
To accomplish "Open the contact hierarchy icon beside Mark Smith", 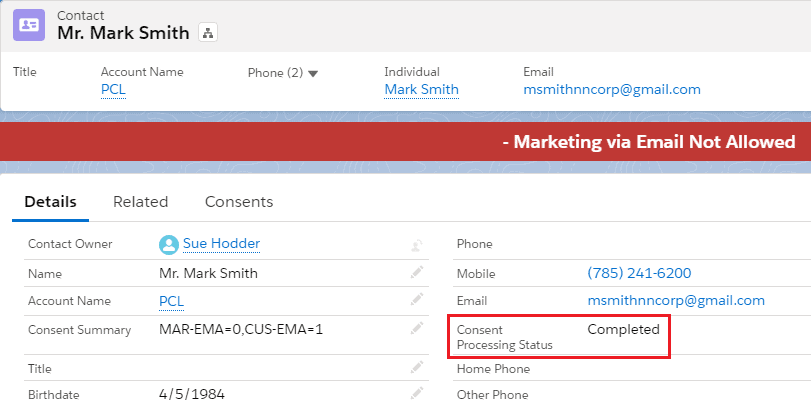I will [208, 33].
